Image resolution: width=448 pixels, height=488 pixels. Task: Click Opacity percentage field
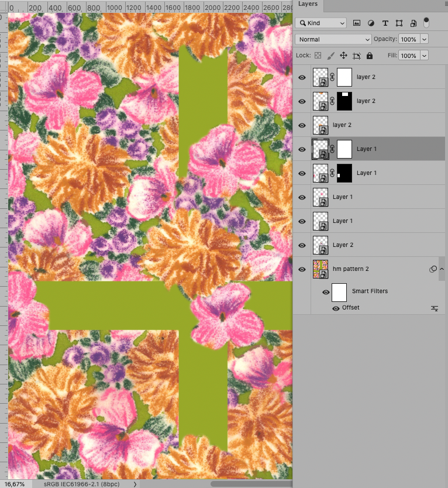click(409, 39)
